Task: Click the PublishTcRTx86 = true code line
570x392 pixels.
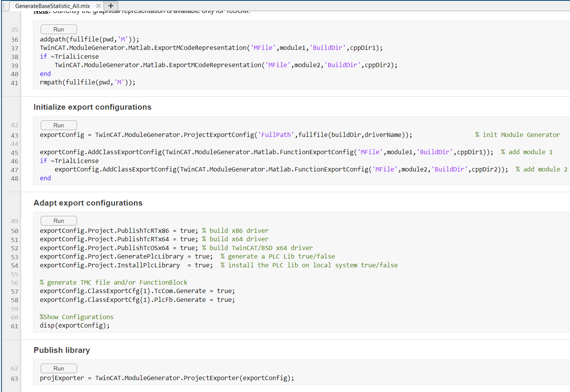Action: tap(119, 231)
